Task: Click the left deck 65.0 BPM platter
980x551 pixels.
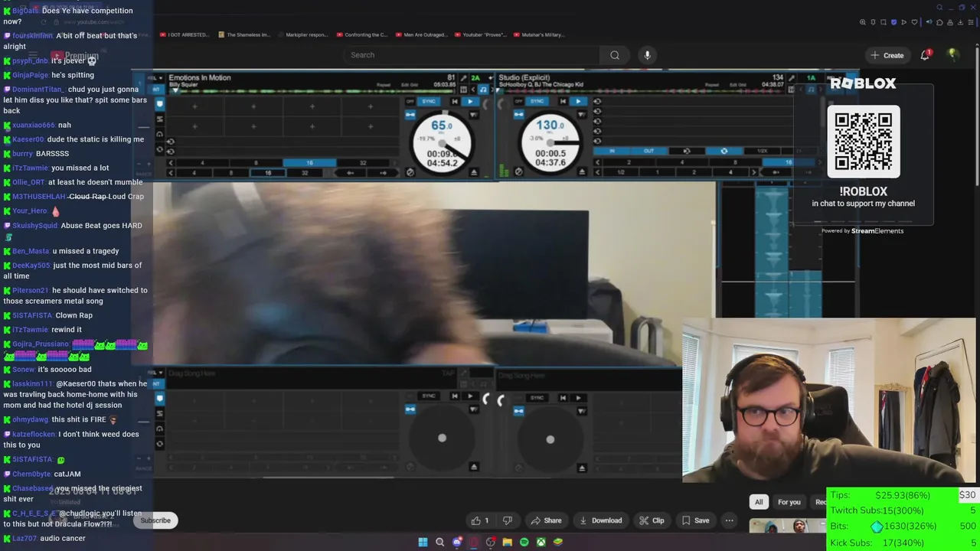Action: tap(442, 143)
